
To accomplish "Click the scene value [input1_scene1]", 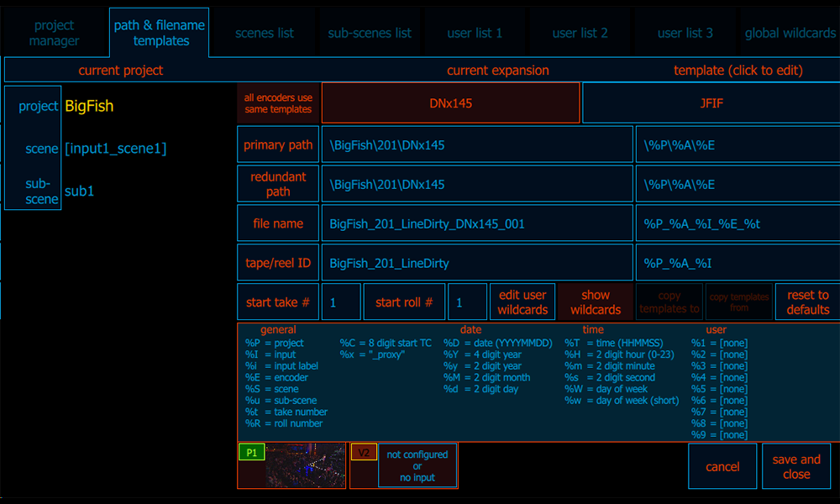I will coord(115,149).
